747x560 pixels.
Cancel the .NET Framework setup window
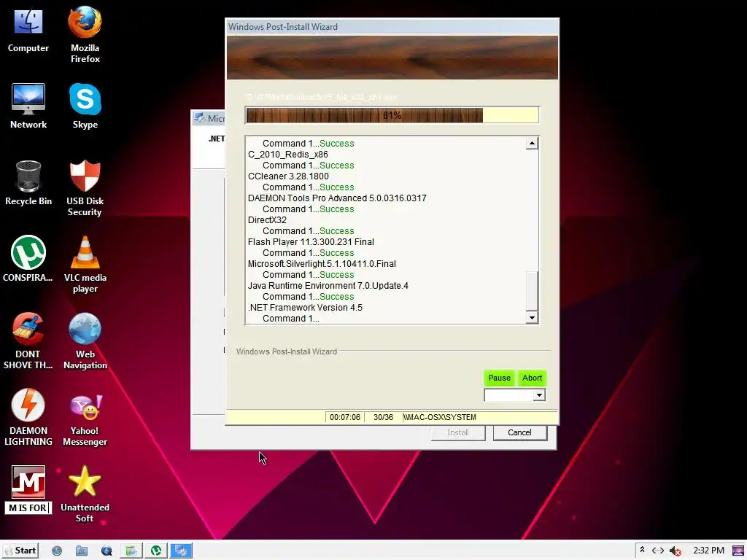[x=519, y=432]
